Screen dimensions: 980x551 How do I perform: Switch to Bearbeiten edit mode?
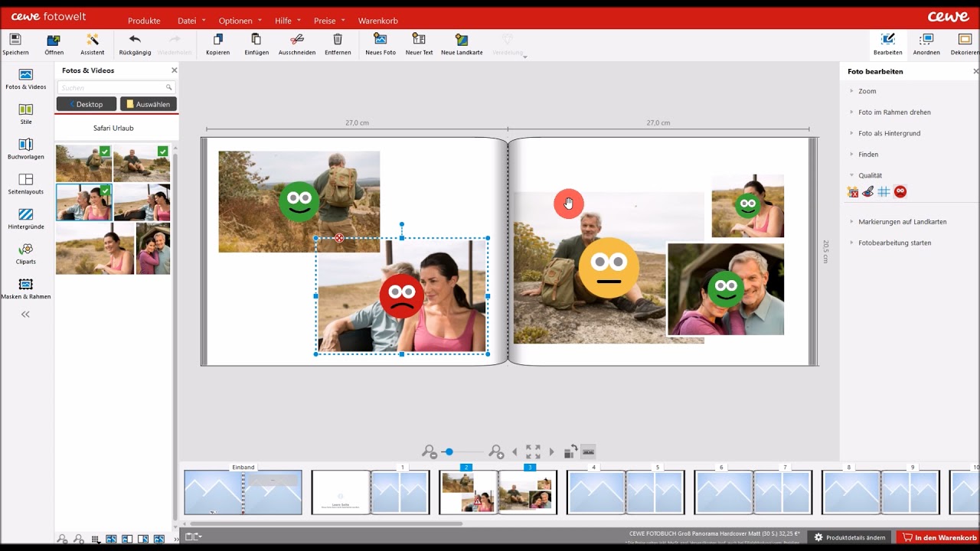pyautogui.click(x=888, y=44)
